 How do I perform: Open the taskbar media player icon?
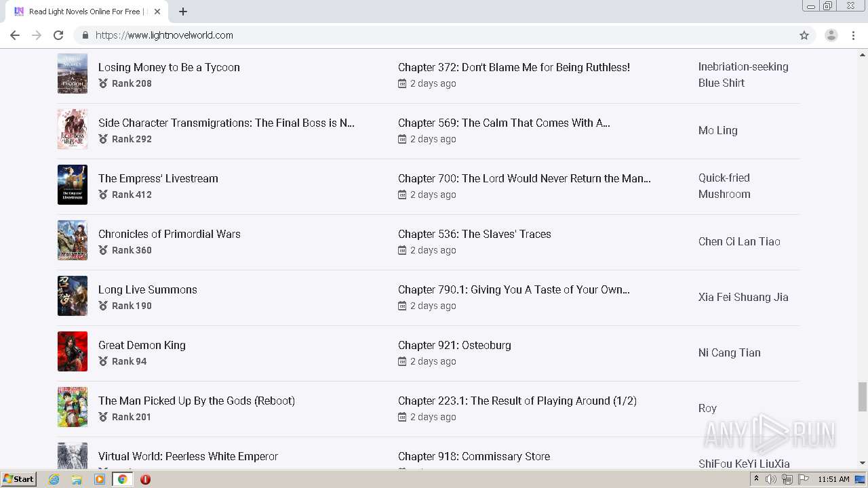tap(100, 479)
